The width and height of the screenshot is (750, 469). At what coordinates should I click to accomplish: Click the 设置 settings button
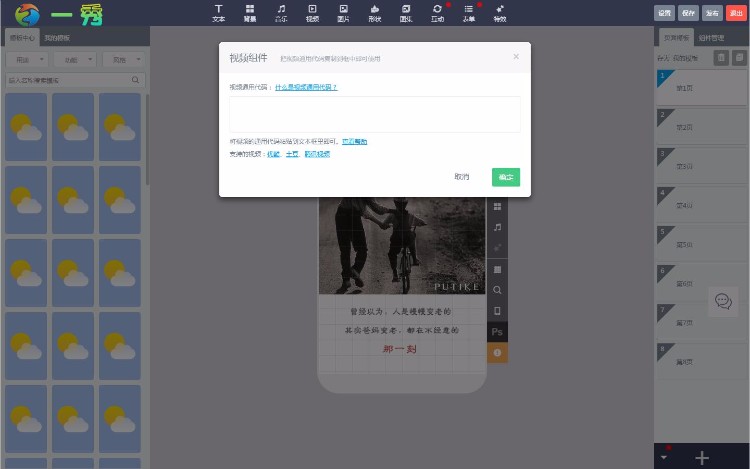point(664,13)
